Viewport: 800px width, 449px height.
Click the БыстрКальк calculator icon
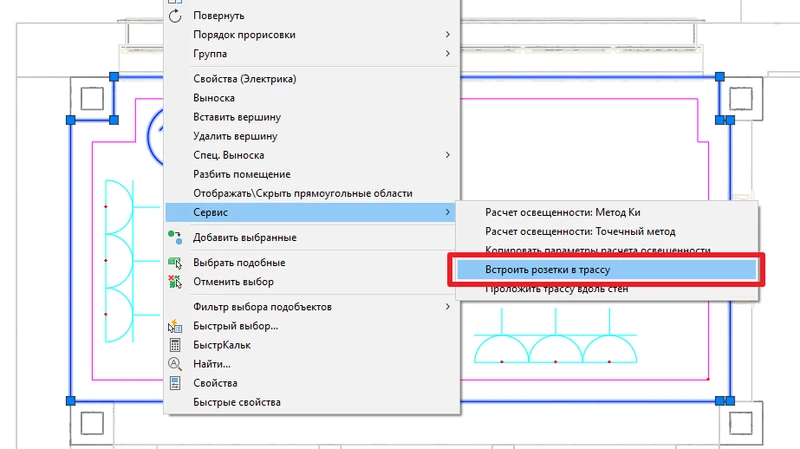[x=176, y=345]
